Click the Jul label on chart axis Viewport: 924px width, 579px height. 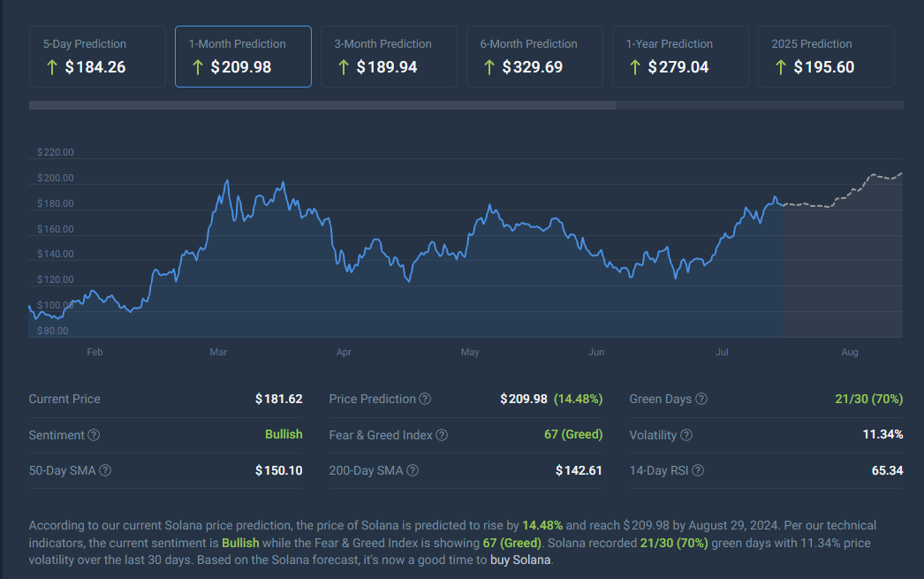pyautogui.click(x=722, y=352)
